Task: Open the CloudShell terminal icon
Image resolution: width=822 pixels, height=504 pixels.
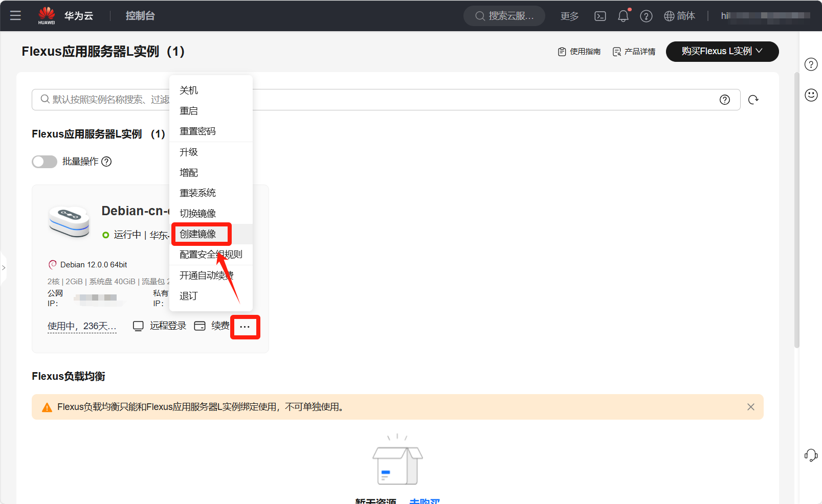Action: point(600,16)
